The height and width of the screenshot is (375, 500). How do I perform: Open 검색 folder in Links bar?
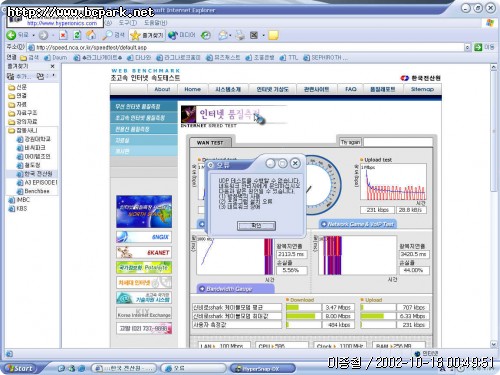[x=29, y=58]
